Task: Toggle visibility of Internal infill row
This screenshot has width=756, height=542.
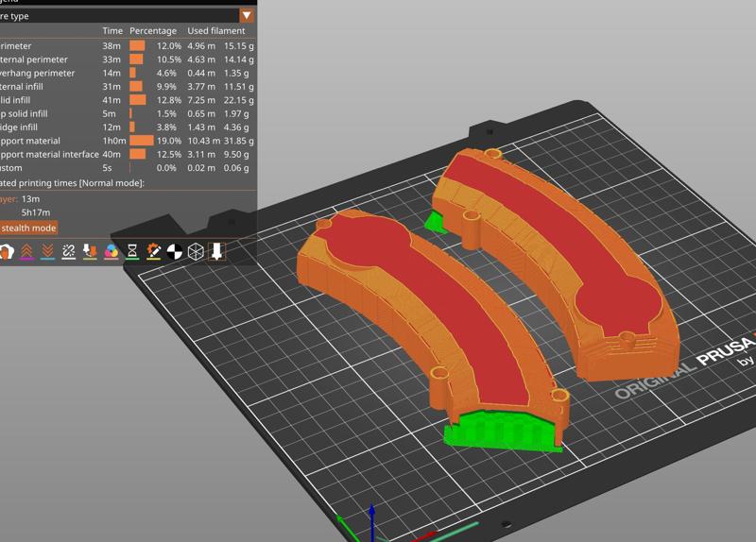Action: (127, 86)
